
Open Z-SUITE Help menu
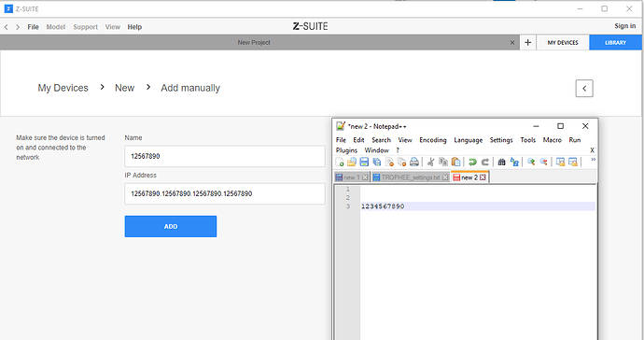134,27
